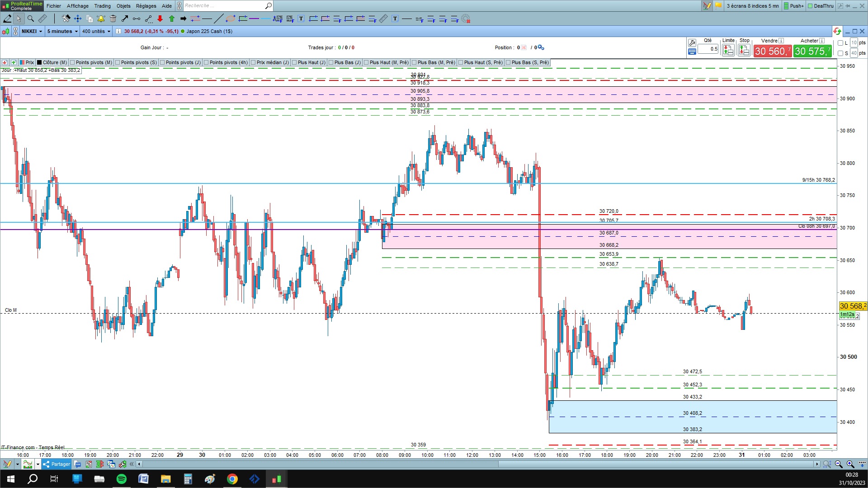Click the Vendre 30 560,7 button

pos(772,51)
